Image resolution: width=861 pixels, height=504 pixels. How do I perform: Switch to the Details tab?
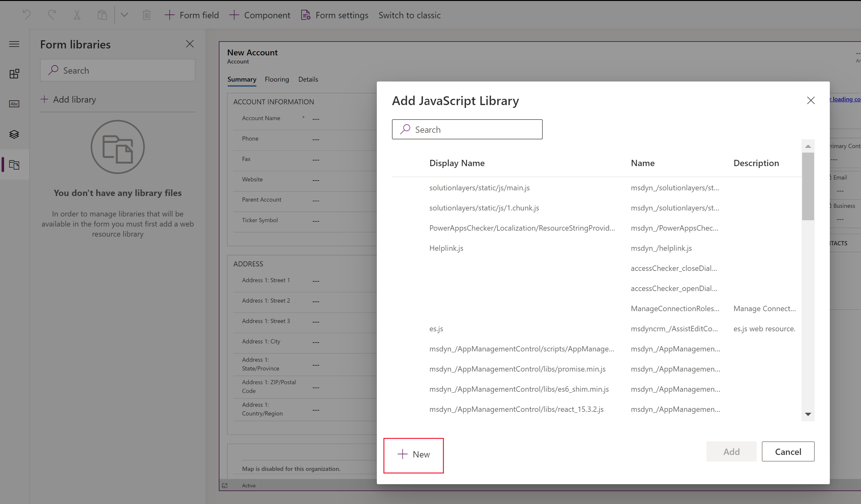pyautogui.click(x=309, y=79)
